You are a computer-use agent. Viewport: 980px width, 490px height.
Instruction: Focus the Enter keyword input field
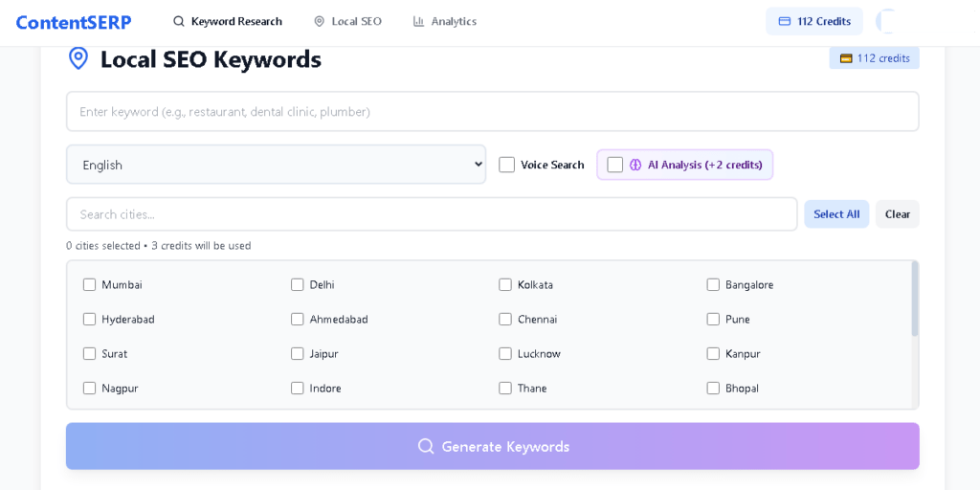click(492, 112)
